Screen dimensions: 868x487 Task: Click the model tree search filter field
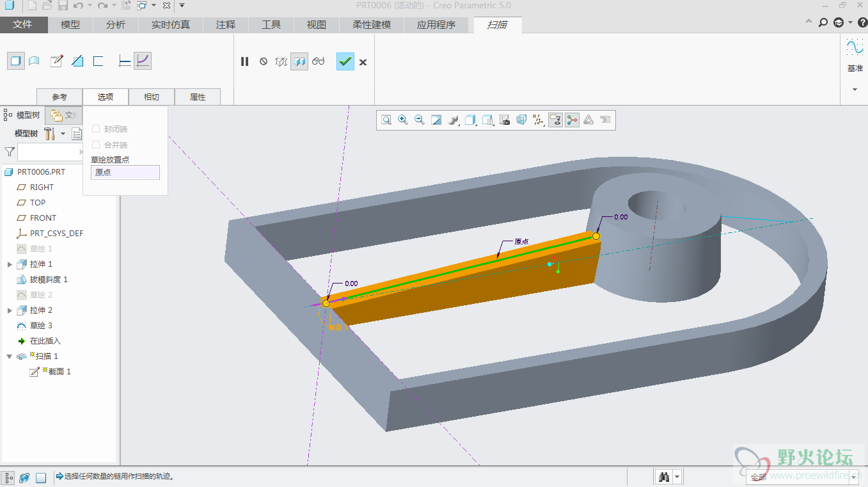coord(50,152)
